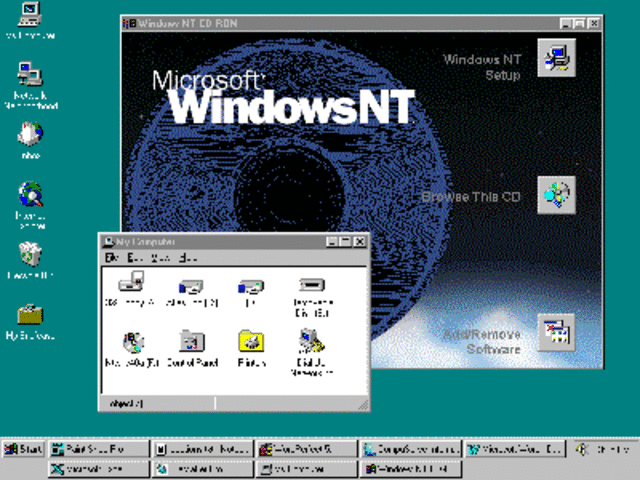This screenshot has width=640, height=480.
Task: Open the My Computer window system menu icon
Action: (x=109, y=242)
